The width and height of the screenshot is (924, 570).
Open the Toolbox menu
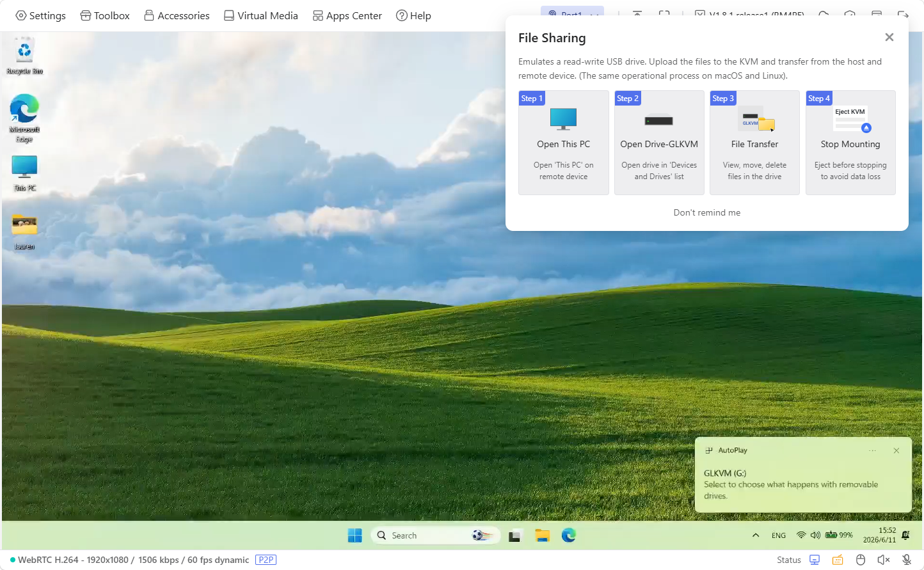[x=105, y=15]
